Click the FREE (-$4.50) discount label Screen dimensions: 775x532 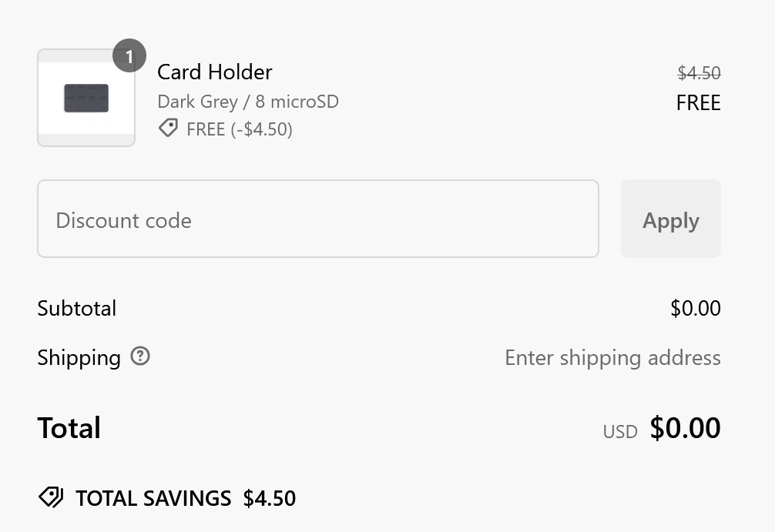click(239, 129)
